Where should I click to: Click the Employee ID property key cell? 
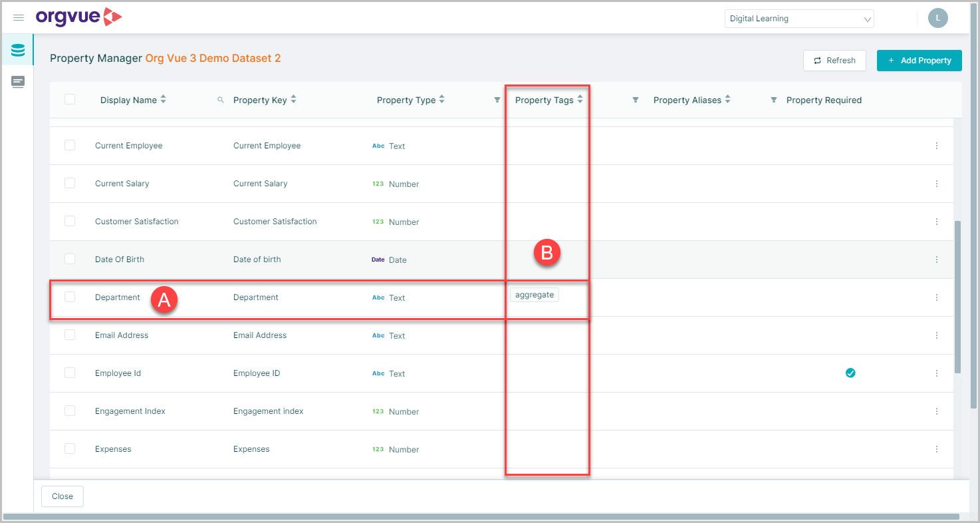(x=257, y=373)
